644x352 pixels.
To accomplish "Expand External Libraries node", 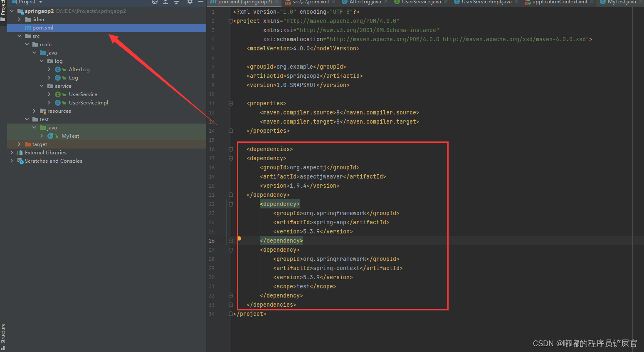I will coord(12,153).
